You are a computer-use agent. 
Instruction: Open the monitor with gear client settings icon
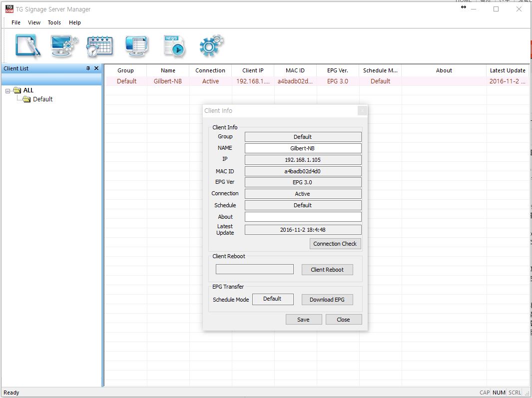point(64,46)
